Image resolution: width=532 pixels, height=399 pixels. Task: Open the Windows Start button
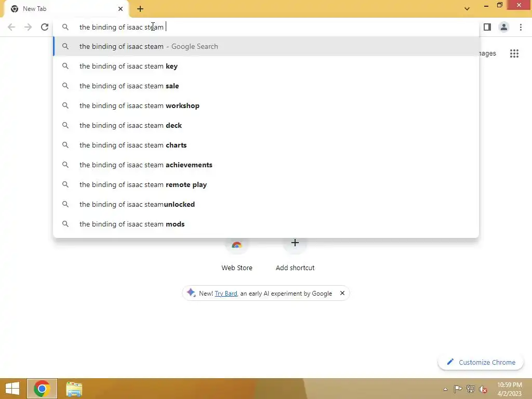pyautogui.click(x=12, y=389)
